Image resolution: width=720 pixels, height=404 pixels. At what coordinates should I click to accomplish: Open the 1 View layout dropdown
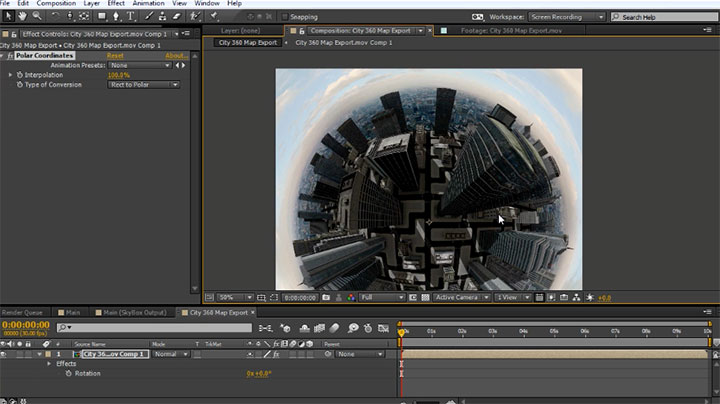point(512,297)
